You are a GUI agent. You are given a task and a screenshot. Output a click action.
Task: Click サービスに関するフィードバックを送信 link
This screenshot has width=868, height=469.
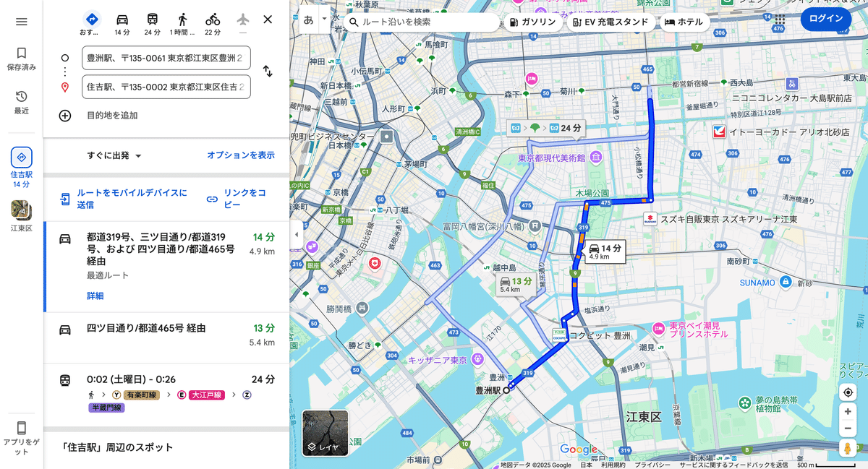(734, 465)
